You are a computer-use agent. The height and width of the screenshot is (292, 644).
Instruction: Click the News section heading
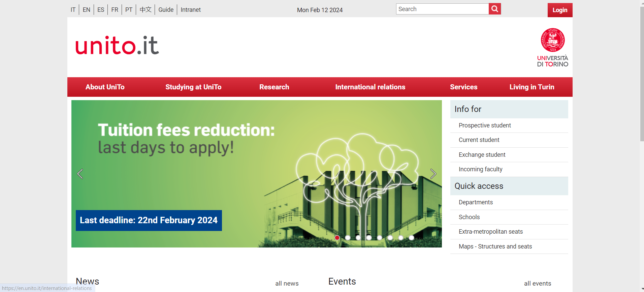(88, 281)
